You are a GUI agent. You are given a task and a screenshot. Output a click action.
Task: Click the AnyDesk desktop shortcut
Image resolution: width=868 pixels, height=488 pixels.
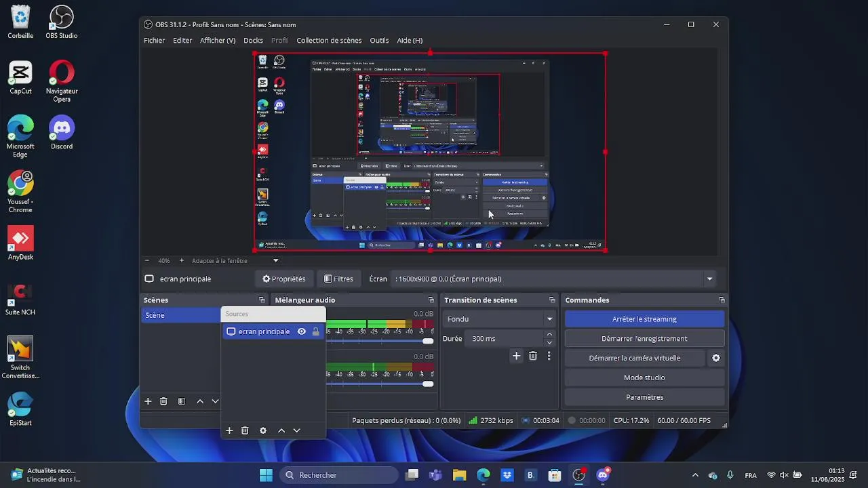[x=20, y=243]
